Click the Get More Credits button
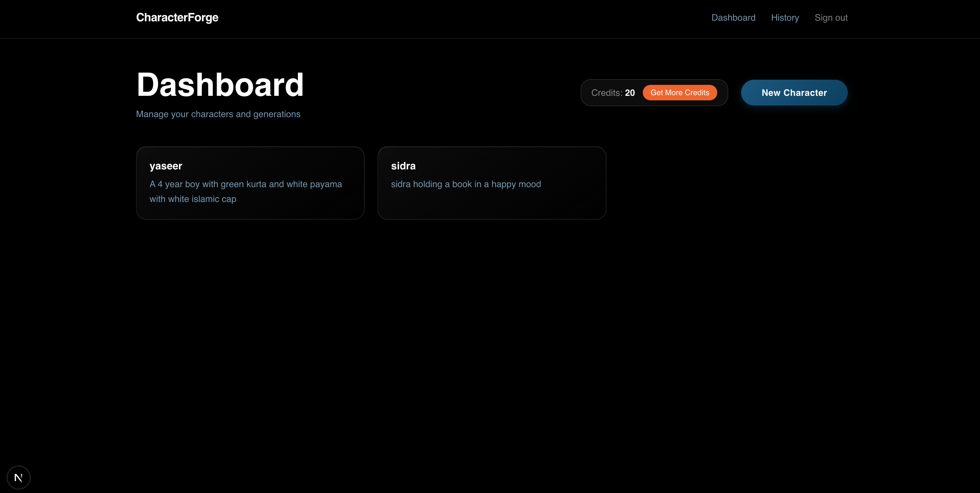This screenshot has width=980, height=493. tap(680, 93)
